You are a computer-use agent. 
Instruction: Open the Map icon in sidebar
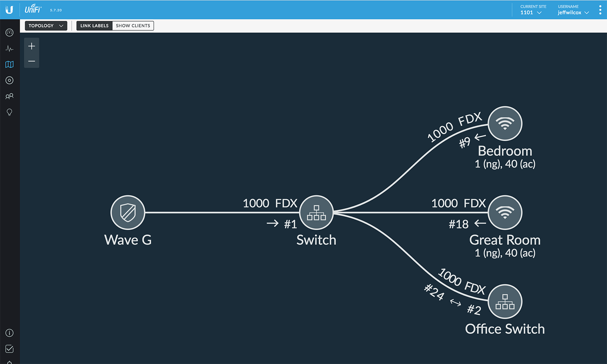tap(9, 64)
